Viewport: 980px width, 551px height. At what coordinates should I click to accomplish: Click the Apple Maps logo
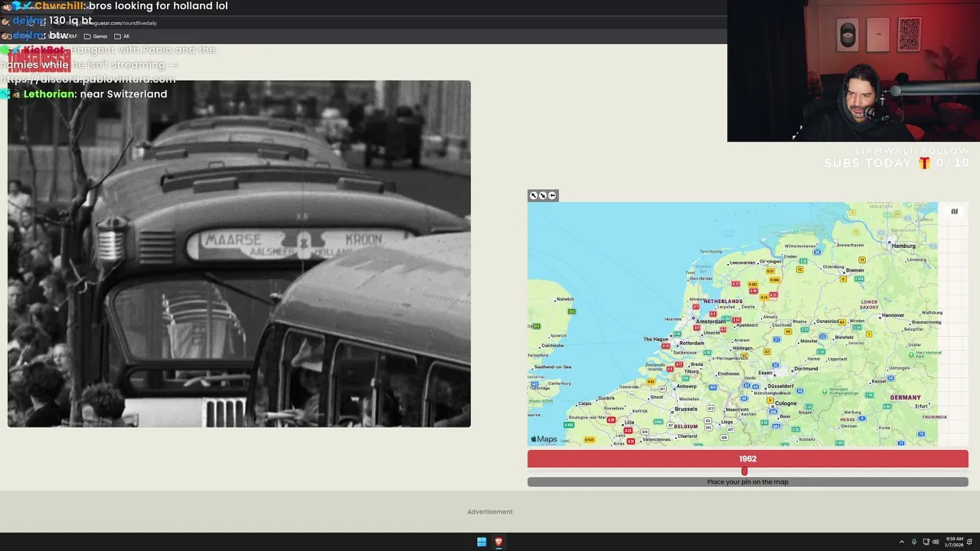tap(544, 439)
